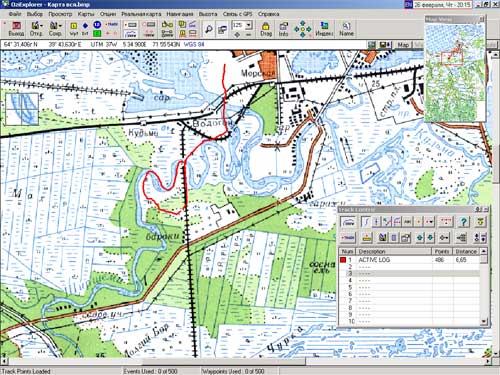Toggle Track Control car GPS button

point(347,221)
